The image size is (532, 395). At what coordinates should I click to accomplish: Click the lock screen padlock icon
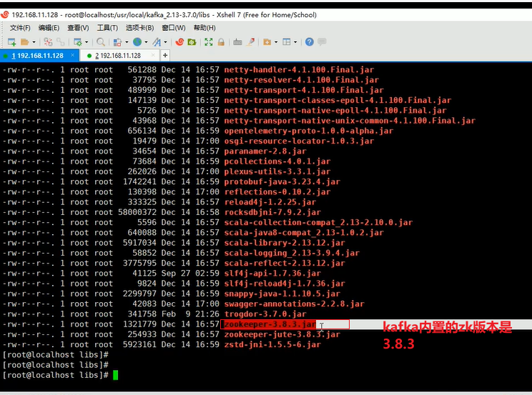point(221,42)
